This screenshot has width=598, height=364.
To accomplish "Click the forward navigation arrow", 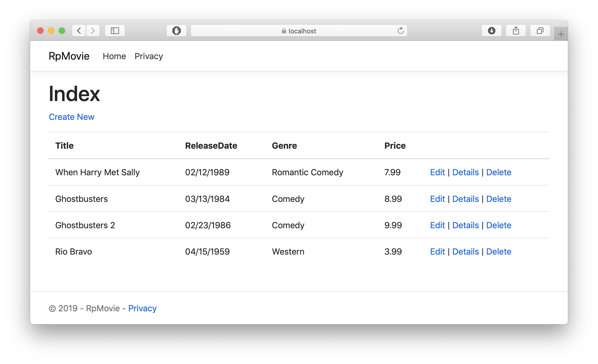I will pyautogui.click(x=93, y=31).
